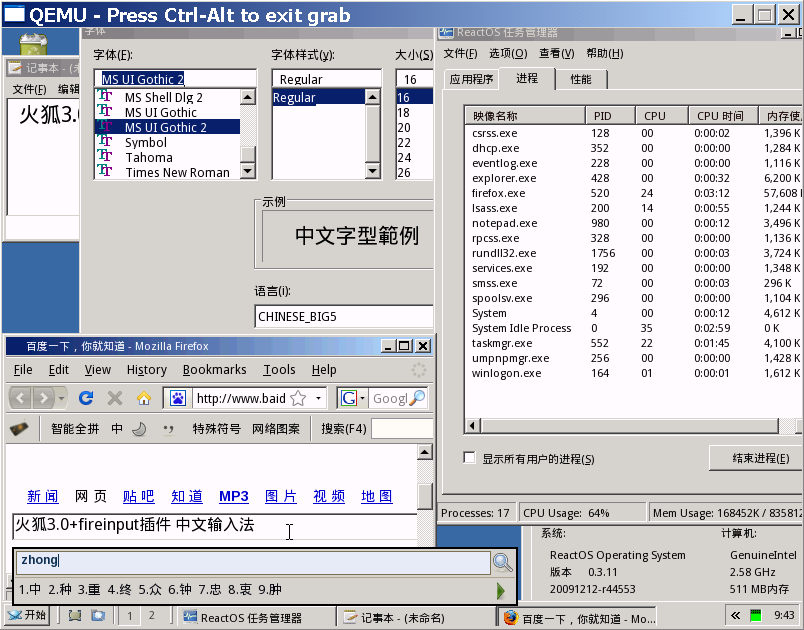Open Task Manager 查看 menu
Screen dimensions: 804x630
(x=556, y=53)
